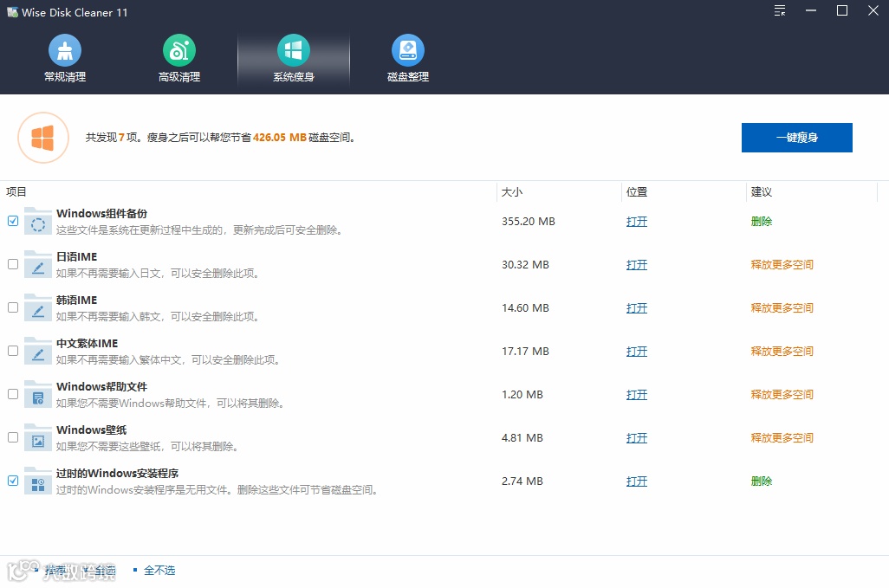The width and height of the screenshot is (889, 588).
Task: Click the 1.20 MB size value
Action: click(522, 395)
